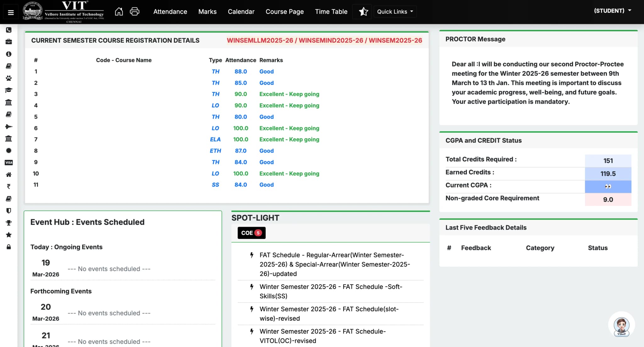Click the WINSEMLLM2025-26 semester link
This screenshot has height=347, width=644.
pos(260,41)
